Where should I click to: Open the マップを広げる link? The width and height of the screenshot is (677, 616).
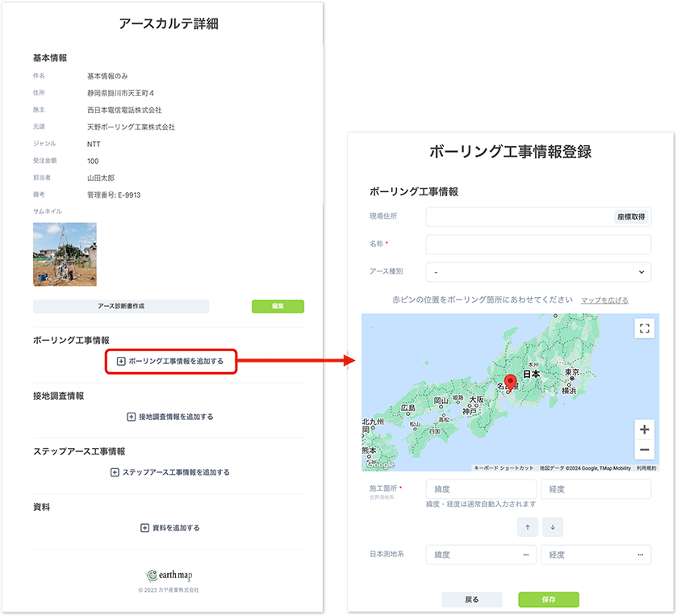pyautogui.click(x=604, y=300)
